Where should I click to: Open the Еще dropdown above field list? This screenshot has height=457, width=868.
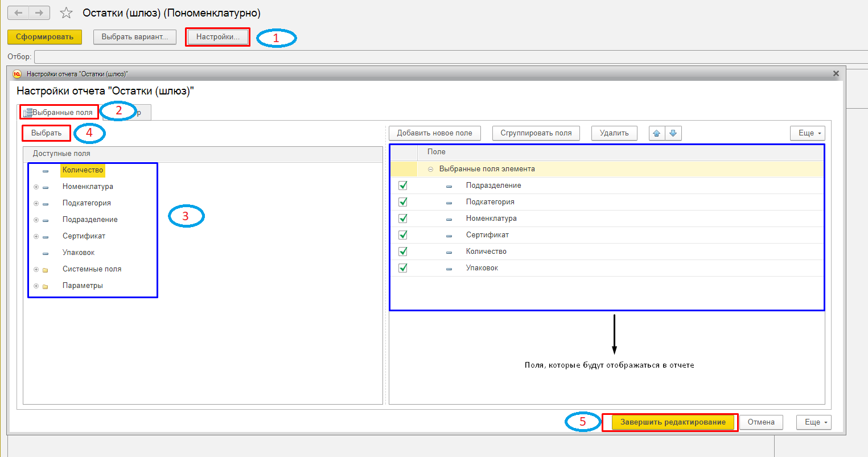(807, 133)
